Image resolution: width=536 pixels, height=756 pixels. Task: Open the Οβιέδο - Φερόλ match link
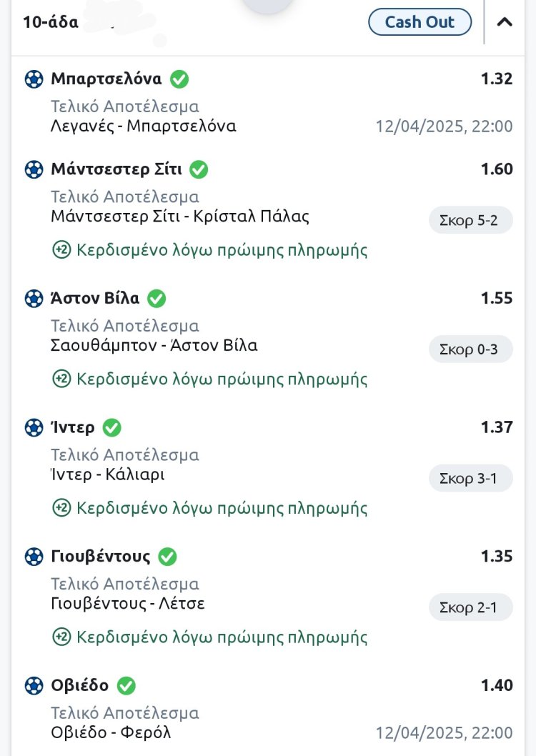(111, 732)
